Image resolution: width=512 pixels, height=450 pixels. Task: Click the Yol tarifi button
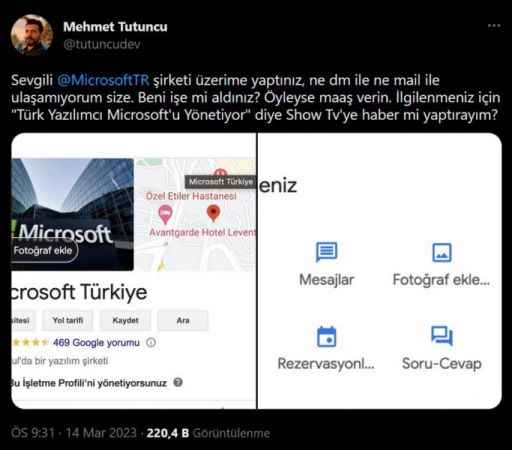[68, 320]
